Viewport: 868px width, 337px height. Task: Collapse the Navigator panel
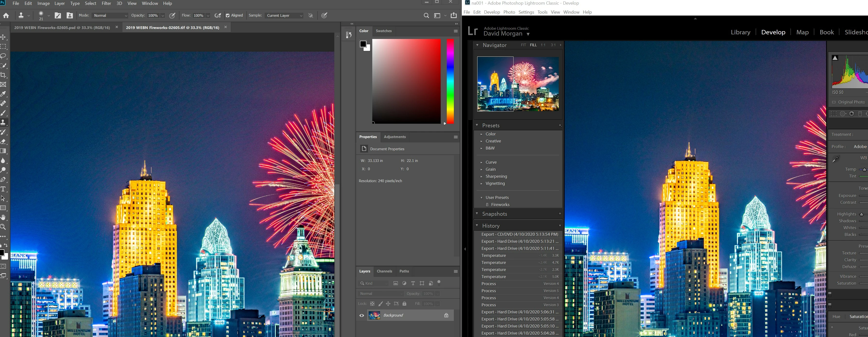(477, 45)
